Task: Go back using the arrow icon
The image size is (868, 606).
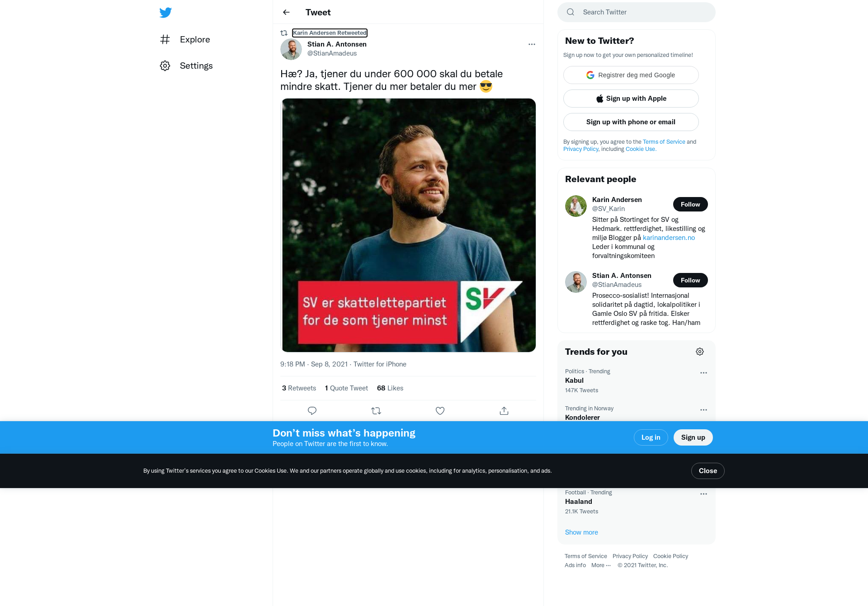Action: pyautogui.click(x=286, y=12)
